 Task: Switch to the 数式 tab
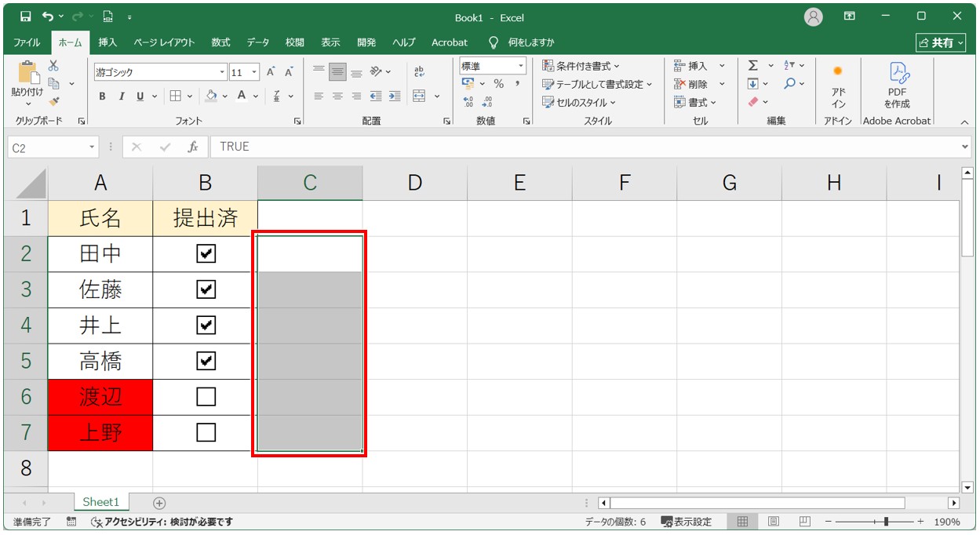point(220,42)
